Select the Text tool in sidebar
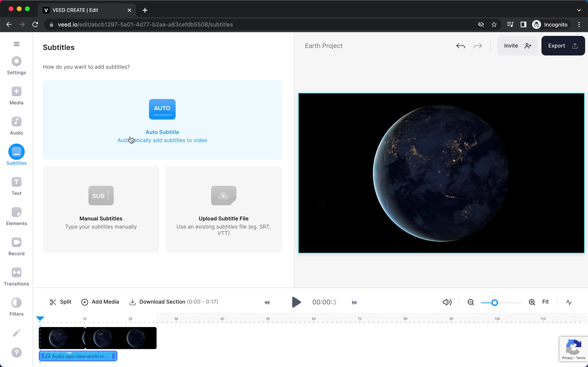The image size is (588, 367). pos(17,186)
